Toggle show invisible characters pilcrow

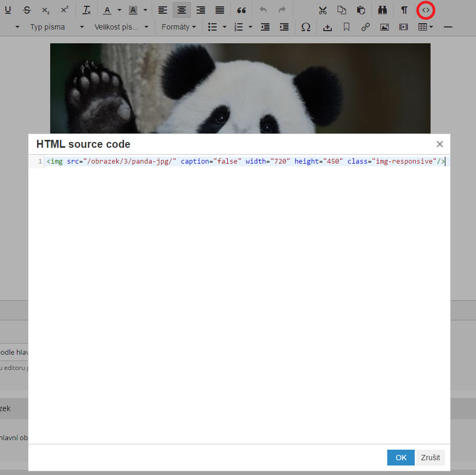tap(404, 10)
